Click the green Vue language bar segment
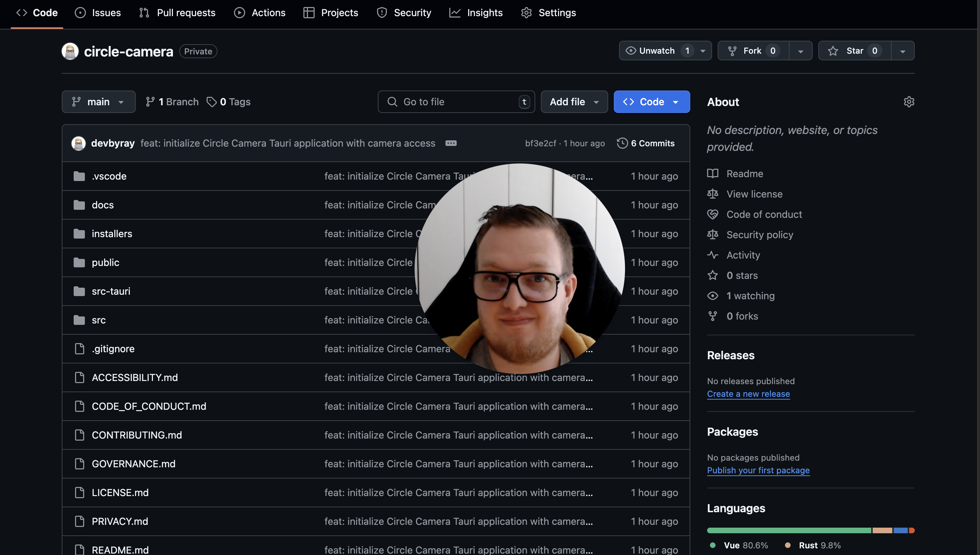 point(789,530)
